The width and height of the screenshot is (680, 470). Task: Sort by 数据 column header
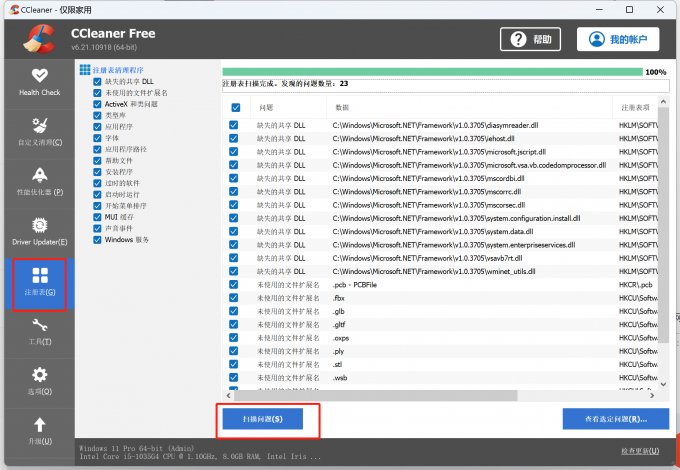tap(469, 108)
